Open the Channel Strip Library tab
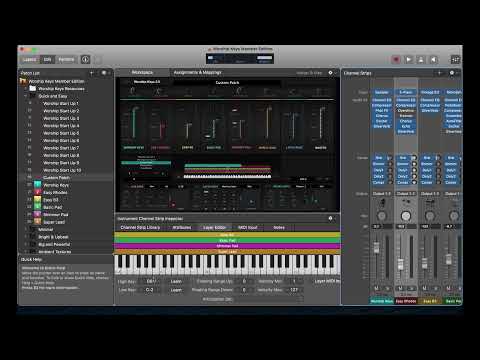This screenshot has width=480, height=360. (140, 227)
